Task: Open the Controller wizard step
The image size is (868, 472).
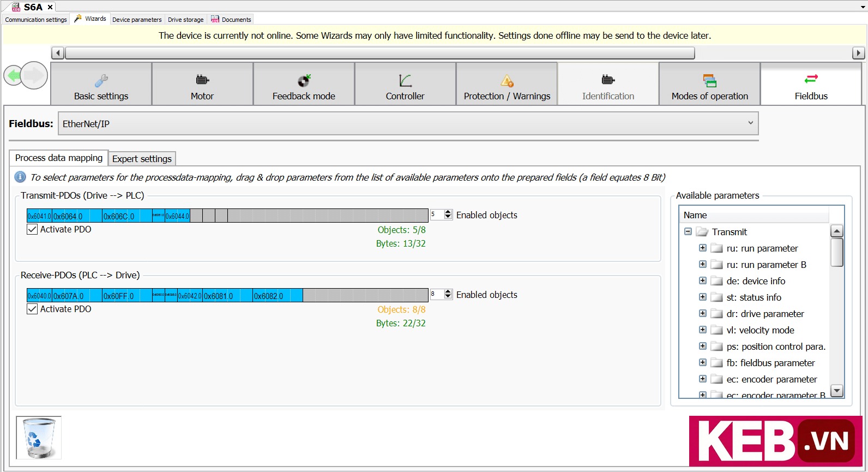Action: (x=405, y=83)
